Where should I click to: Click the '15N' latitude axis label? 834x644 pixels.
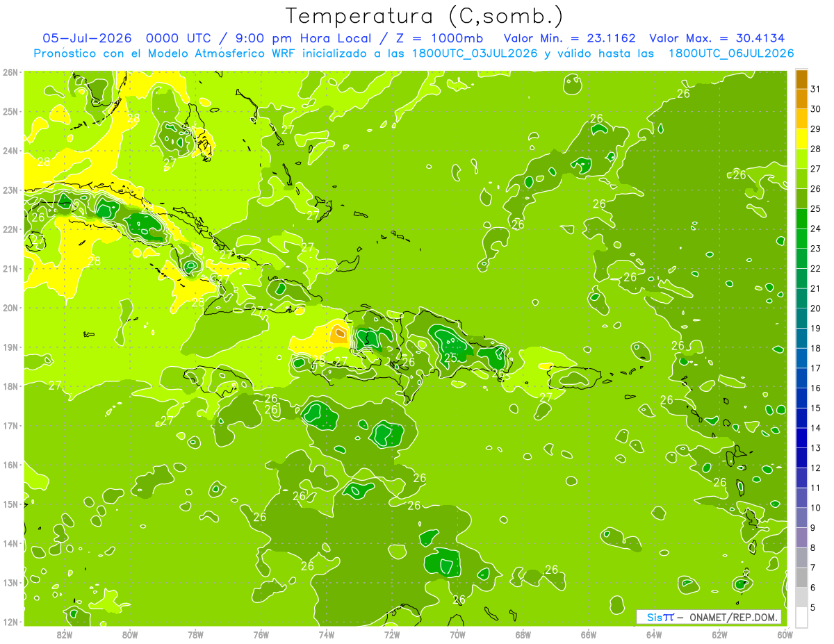[x=10, y=504]
